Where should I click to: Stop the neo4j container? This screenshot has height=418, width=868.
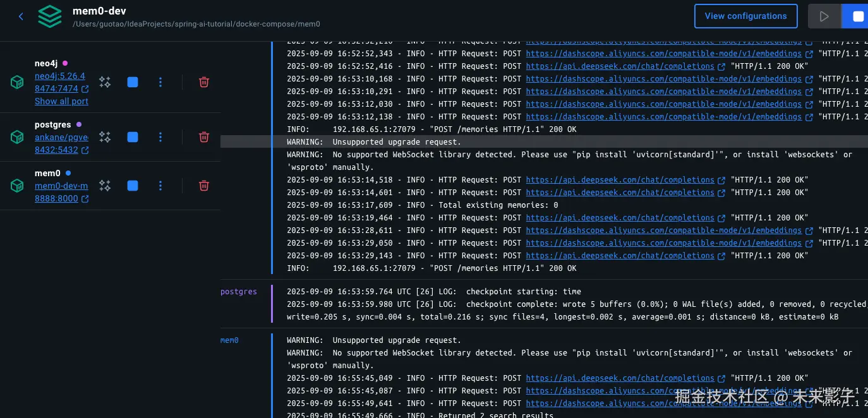click(x=133, y=82)
